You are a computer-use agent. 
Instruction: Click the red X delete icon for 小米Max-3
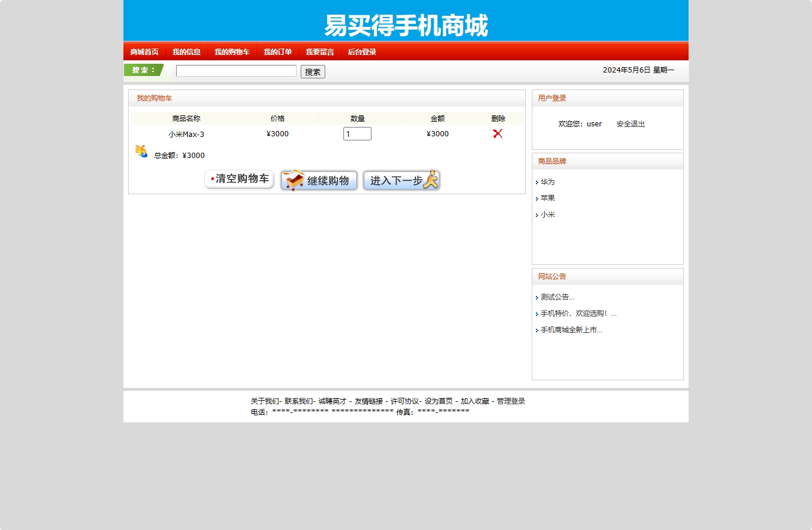(498, 133)
